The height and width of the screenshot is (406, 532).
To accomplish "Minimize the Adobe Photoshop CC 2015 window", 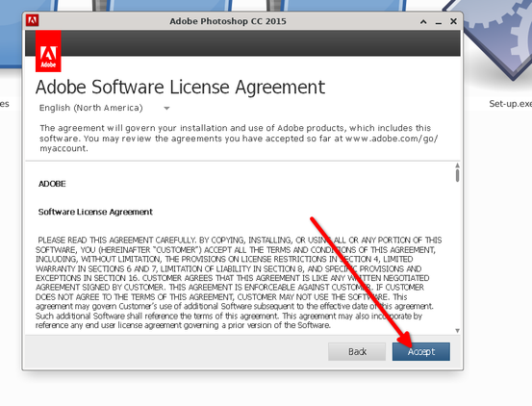I will click(439, 22).
